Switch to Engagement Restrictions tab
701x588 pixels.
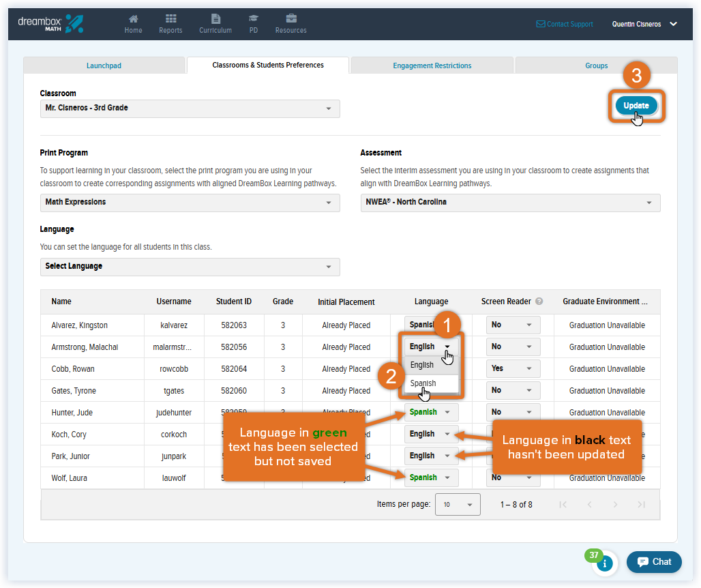click(432, 65)
